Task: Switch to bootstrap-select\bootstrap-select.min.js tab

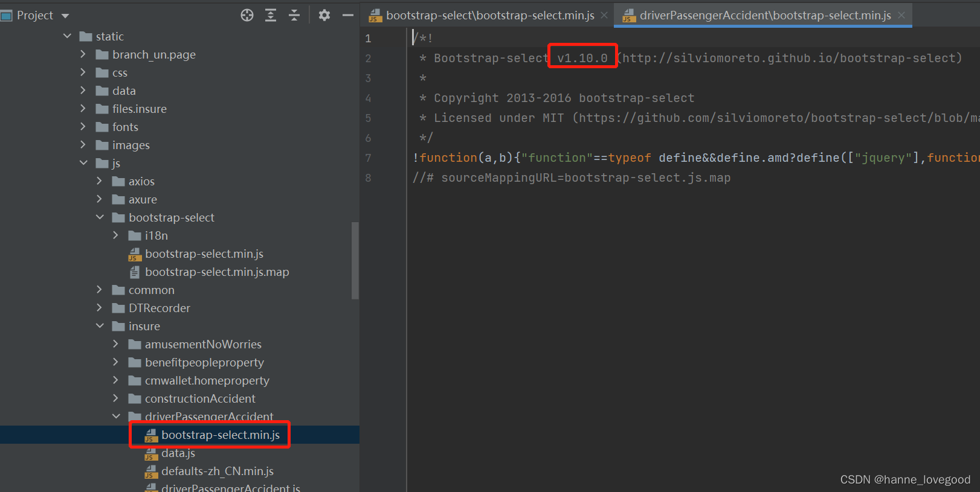Action: tap(482, 15)
